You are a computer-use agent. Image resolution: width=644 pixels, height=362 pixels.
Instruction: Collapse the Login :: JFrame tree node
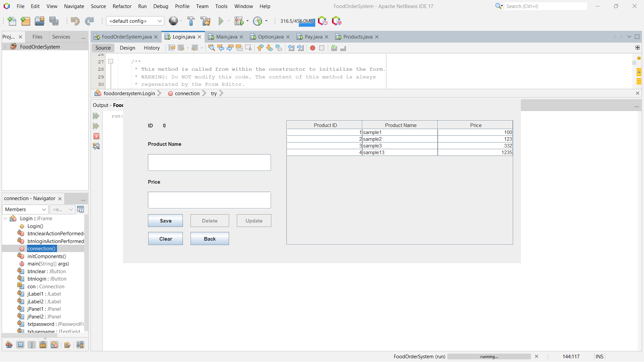pos(5,218)
